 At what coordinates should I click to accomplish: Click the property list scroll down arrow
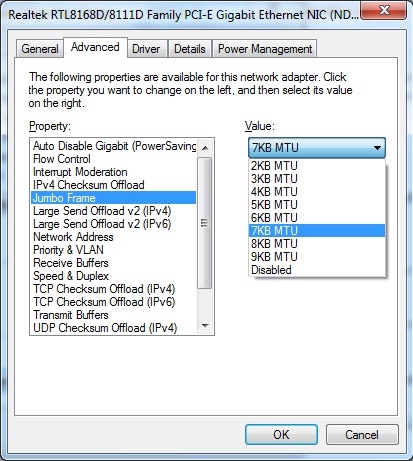[205, 326]
